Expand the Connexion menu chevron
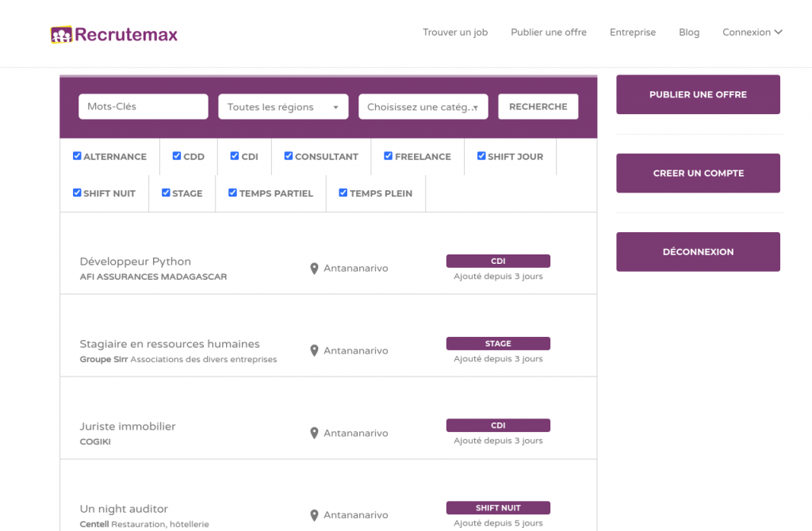The image size is (812, 531). pyautogui.click(x=778, y=32)
